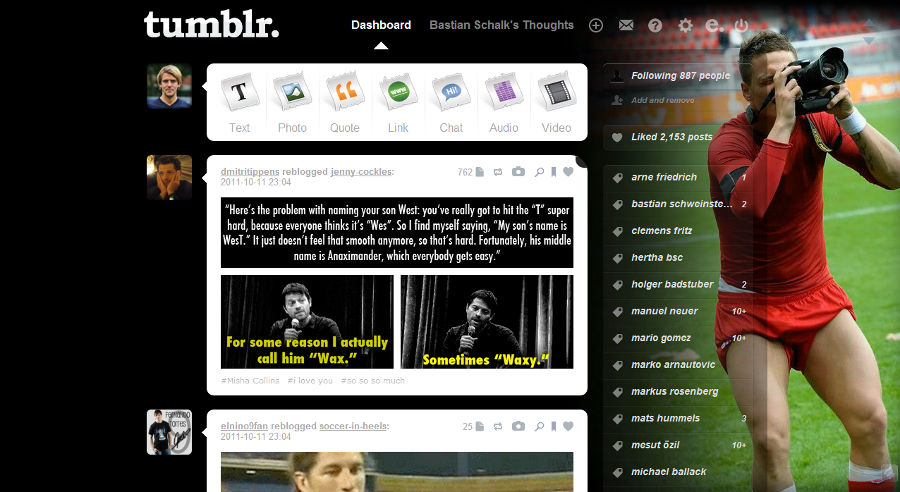This screenshot has width=900, height=492.
Task: Create a new Link post
Action: point(398,103)
